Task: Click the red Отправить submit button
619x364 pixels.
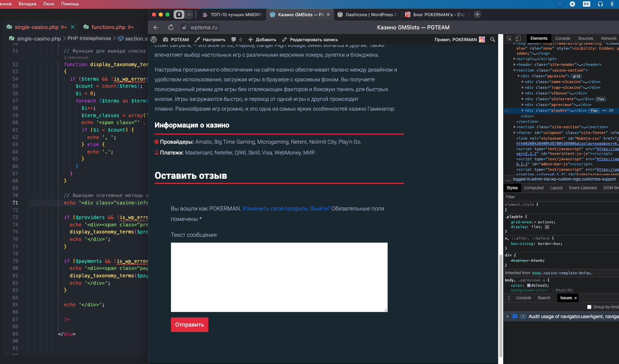Action: (x=189, y=325)
